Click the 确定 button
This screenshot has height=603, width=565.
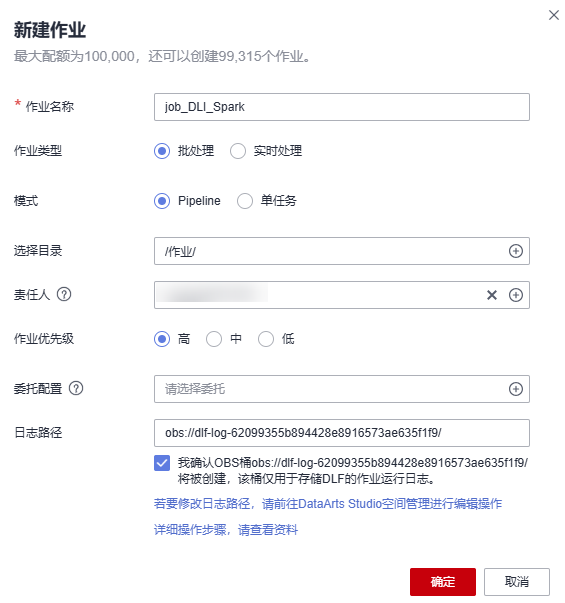pyautogui.click(x=443, y=581)
